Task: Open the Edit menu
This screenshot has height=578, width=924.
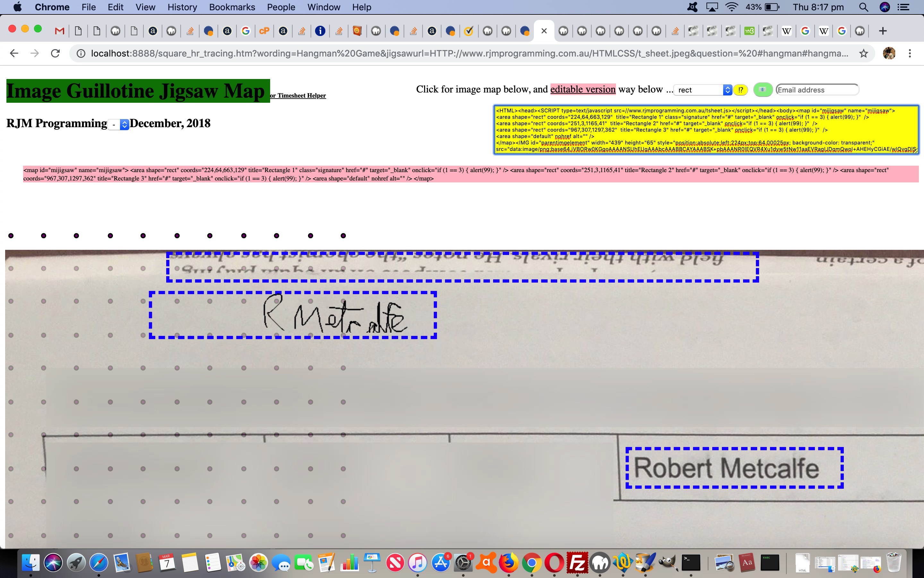Action: tap(115, 7)
